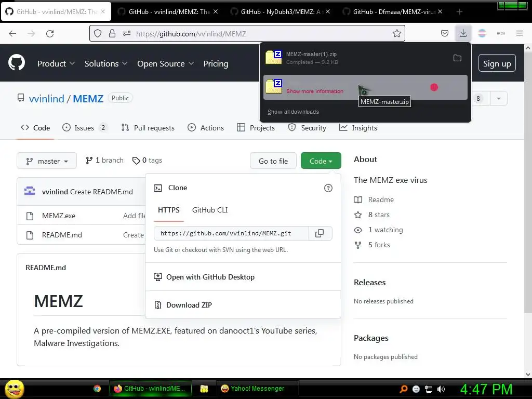Viewport: 532px width, 399px height.
Task: Click the red warning icon on blocked download
Action: [x=434, y=87]
